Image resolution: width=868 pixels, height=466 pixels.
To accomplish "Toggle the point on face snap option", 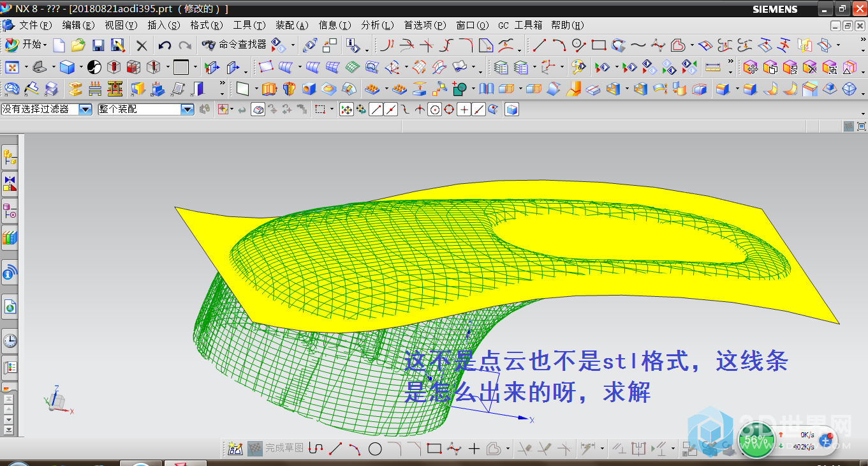I will (493, 110).
